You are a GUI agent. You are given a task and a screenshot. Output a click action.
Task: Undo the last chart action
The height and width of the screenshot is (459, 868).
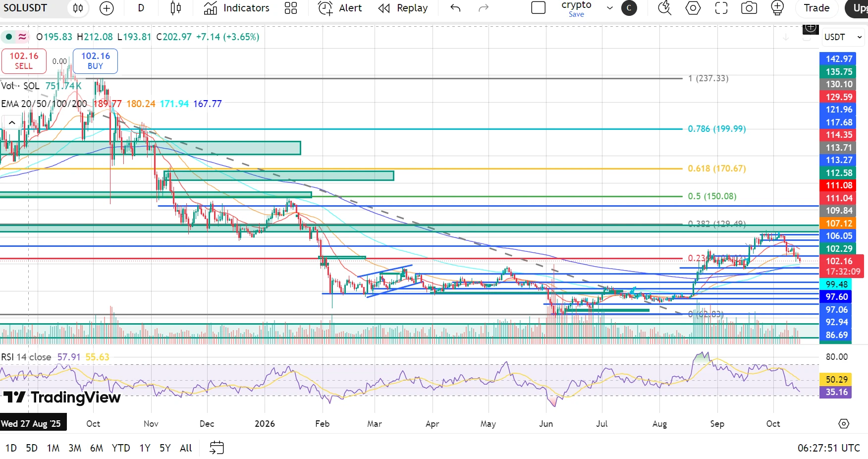pos(455,8)
